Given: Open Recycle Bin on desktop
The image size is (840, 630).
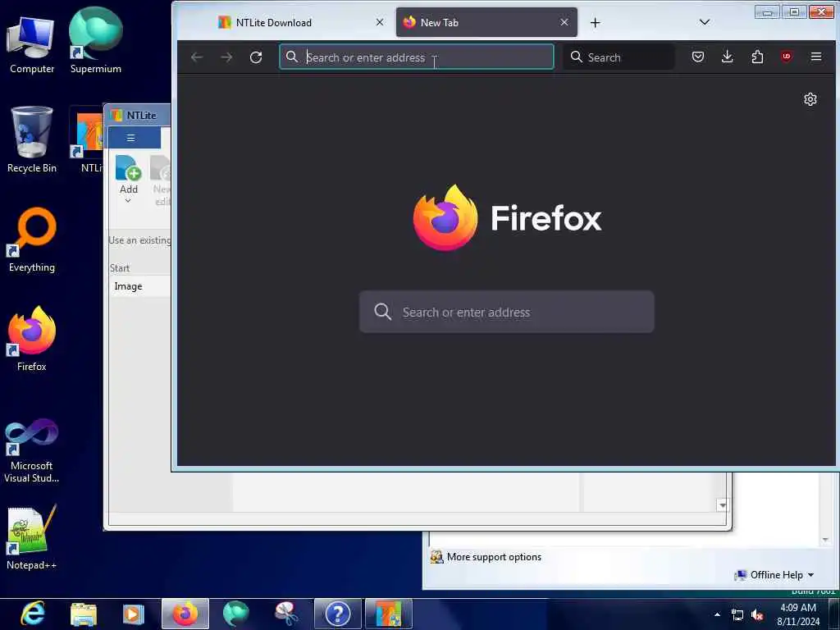Looking at the screenshot, I should (32, 139).
